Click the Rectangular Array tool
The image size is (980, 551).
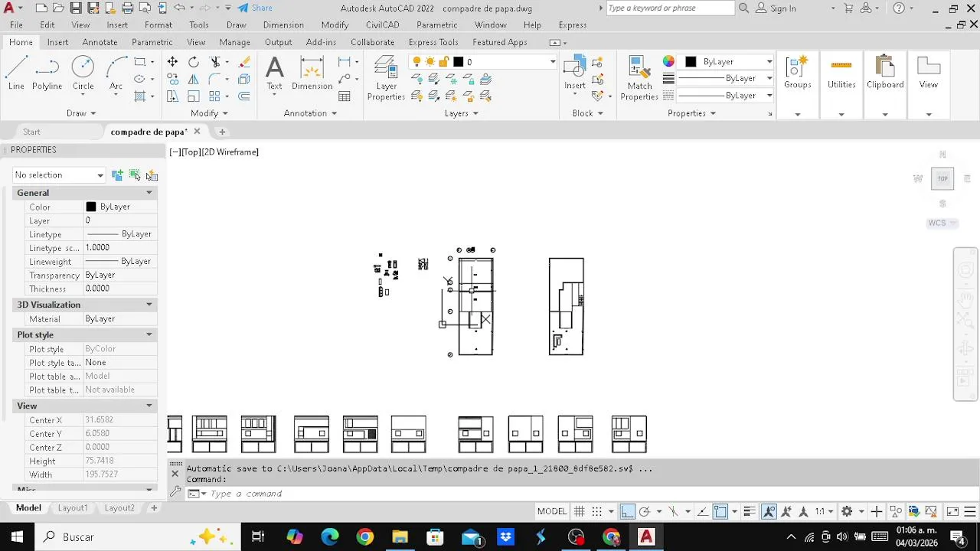215,96
